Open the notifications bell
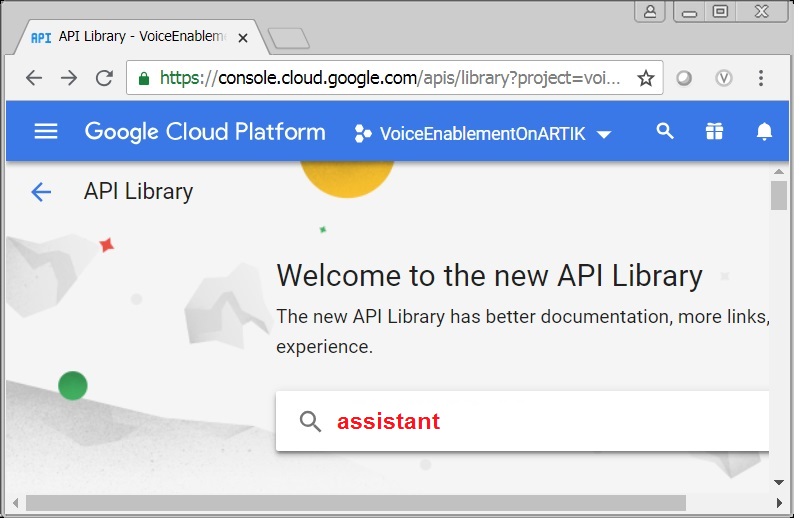Viewport: 805px width, 521px height. coord(764,131)
